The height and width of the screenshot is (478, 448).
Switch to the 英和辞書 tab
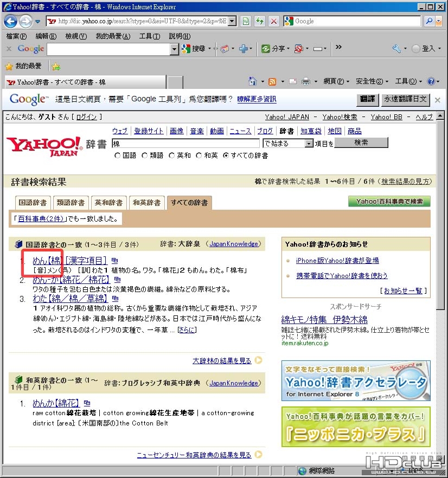click(108, 203)
